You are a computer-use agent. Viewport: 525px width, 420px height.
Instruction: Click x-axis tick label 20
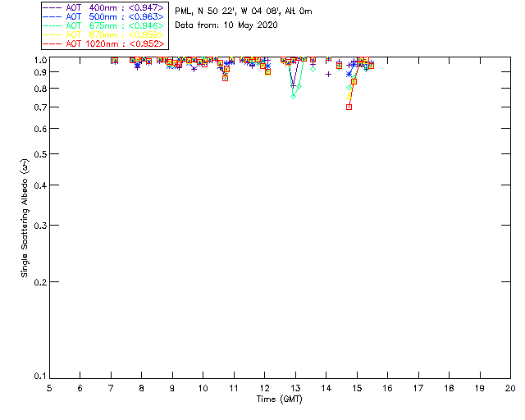pyautogui.click(x=510, y=388)
